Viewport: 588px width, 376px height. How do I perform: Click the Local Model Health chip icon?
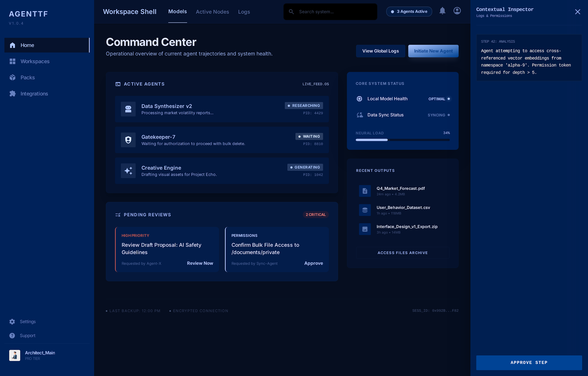click(x=359, y=99)
